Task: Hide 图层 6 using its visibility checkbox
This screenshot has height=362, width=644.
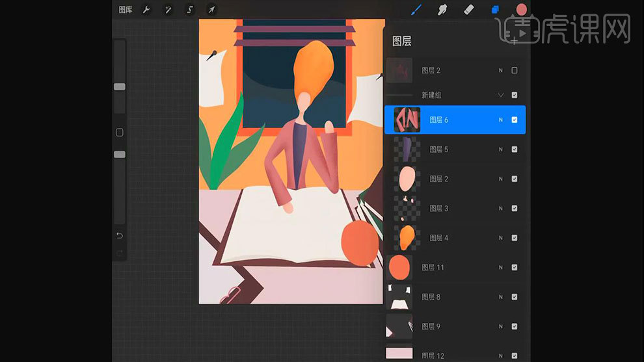Action: click(x=515, y=120)
